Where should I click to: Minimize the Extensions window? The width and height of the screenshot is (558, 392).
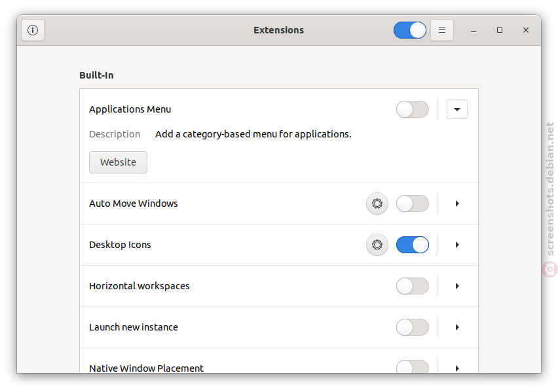click(x=474, y=30)
